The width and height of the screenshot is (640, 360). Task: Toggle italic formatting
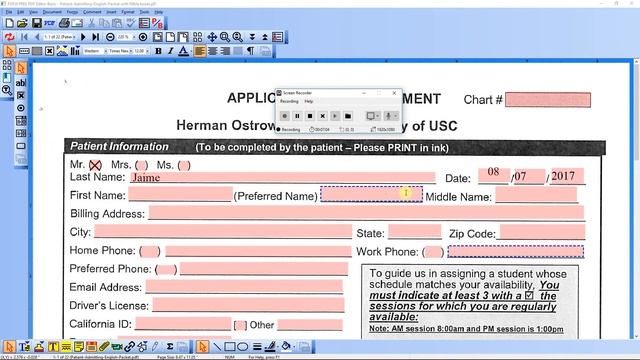[171, 51]
